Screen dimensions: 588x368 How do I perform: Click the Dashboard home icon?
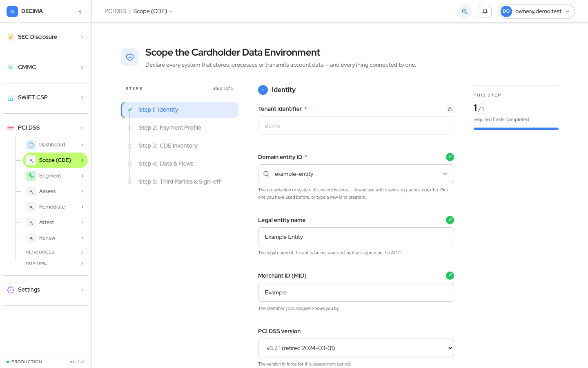pos(31,145)
